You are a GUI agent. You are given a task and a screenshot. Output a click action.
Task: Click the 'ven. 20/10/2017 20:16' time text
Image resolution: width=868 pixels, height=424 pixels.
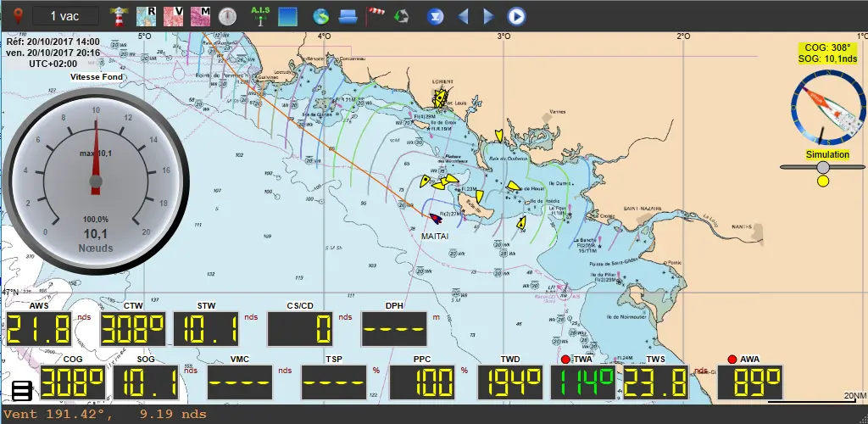(x=53, y=53)
